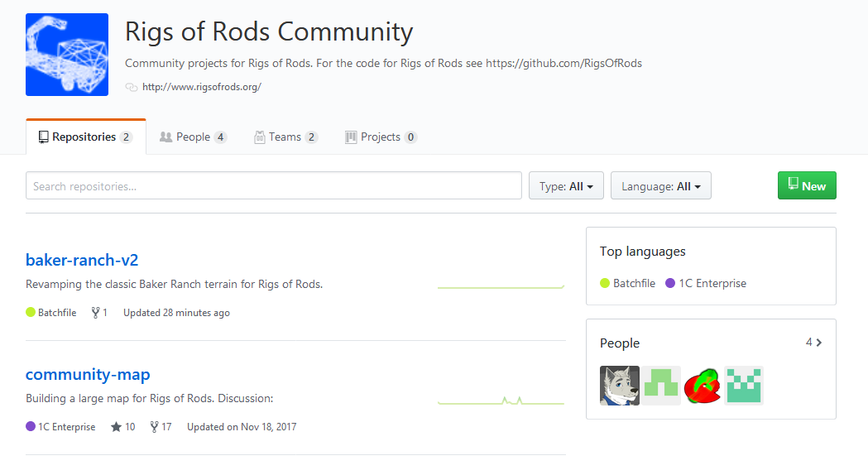Open the red and green avatar member profile
The width and height of the screenshot is (868, 475).
[x=703, y=386]
